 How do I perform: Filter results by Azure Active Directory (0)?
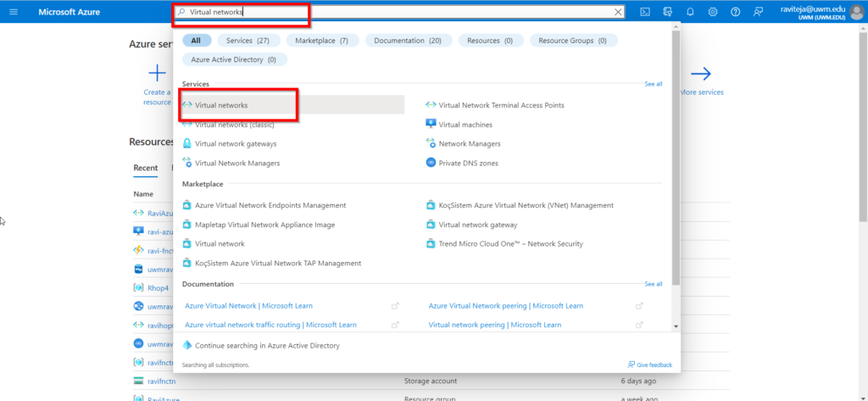point(234,59)
